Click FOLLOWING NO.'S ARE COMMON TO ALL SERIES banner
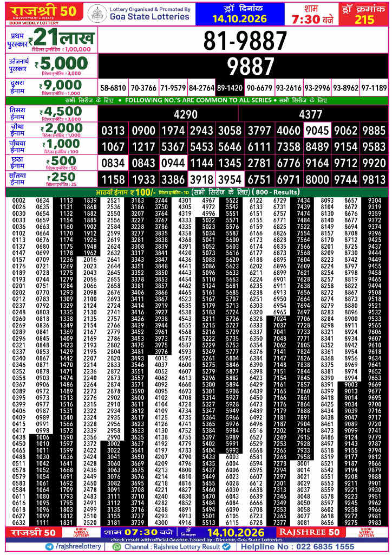Image resolution: width=392 pixels, height=555 pixels. tap(198, 100)
